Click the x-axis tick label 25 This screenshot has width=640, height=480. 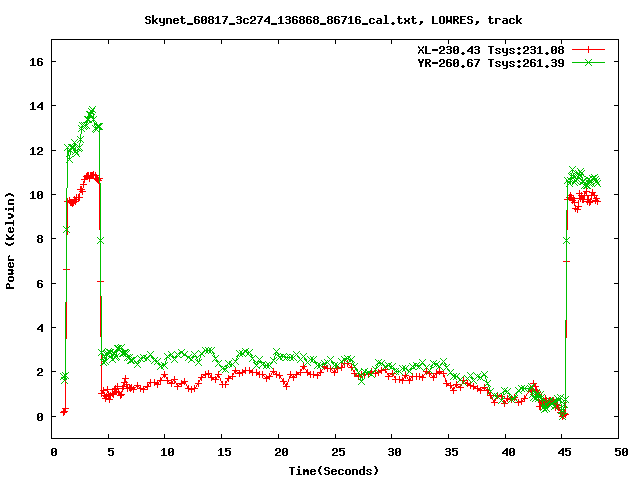(x=338, y=452)
